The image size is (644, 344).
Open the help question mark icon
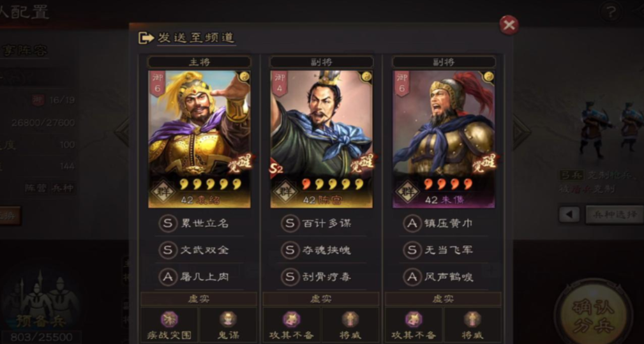(x=610, y=12)
